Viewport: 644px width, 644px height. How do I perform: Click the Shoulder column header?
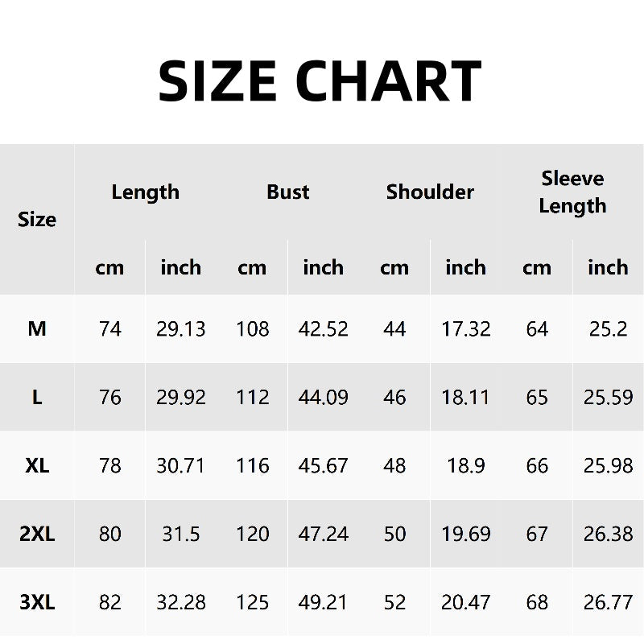(x=430, y=192)
